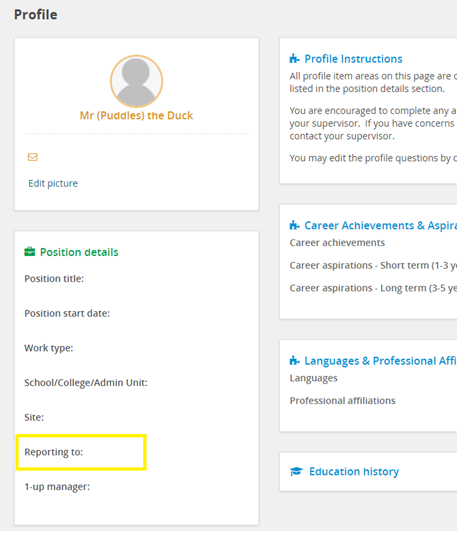Click the Position title label

pyautogui.click(x=54, y=279)
